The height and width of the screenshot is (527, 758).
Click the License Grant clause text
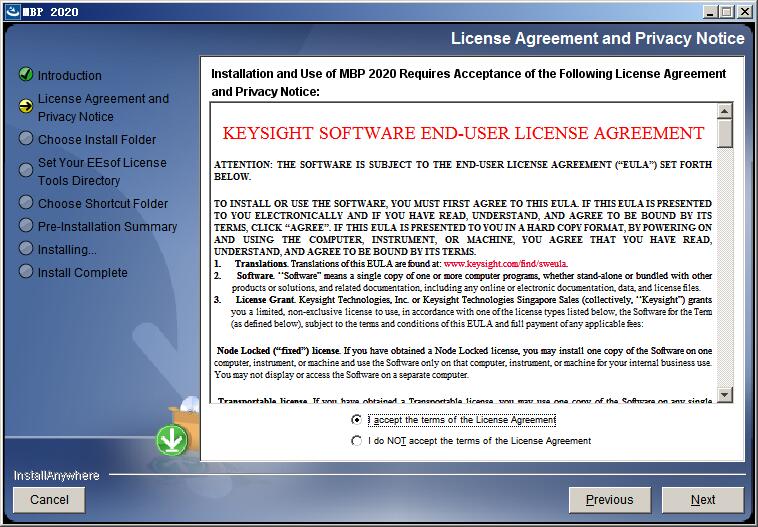pos(463,312)
